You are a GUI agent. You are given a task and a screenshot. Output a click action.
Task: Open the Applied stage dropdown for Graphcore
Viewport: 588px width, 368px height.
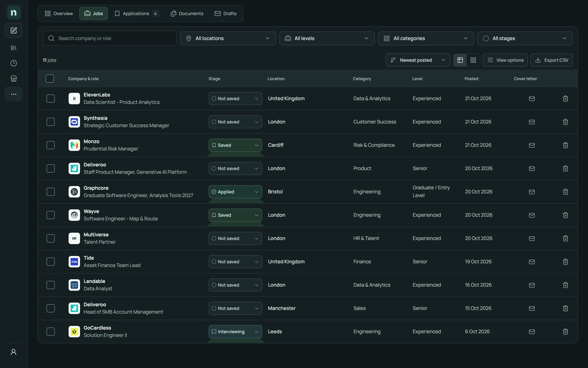235,192
